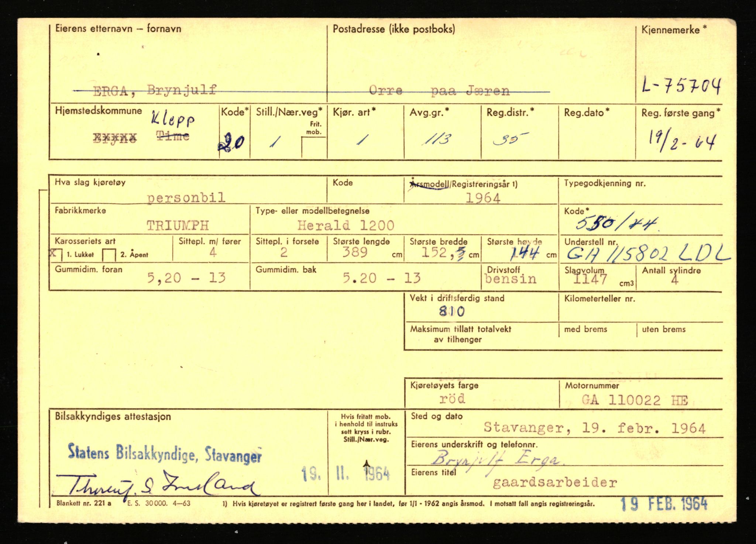
Task: Click the fuel type 'bensin'
Action: tap(511, 279)
